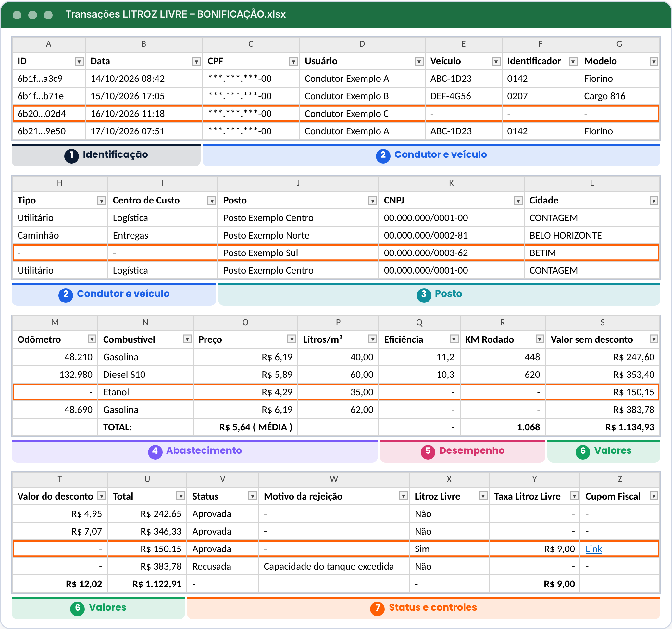Image resolution: width=672 pixels, height=629 pixels.
Task: Select column W header
Action: point(334,479)
